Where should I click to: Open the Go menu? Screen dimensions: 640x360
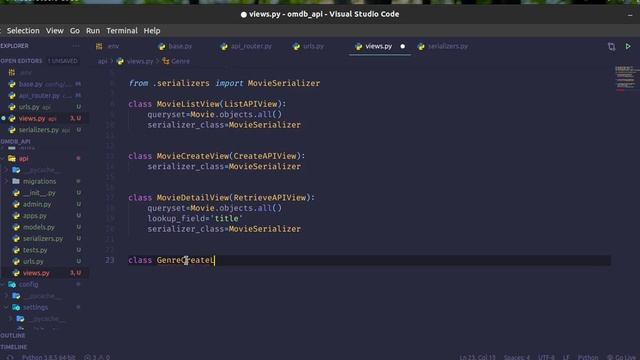click(75, 31)
